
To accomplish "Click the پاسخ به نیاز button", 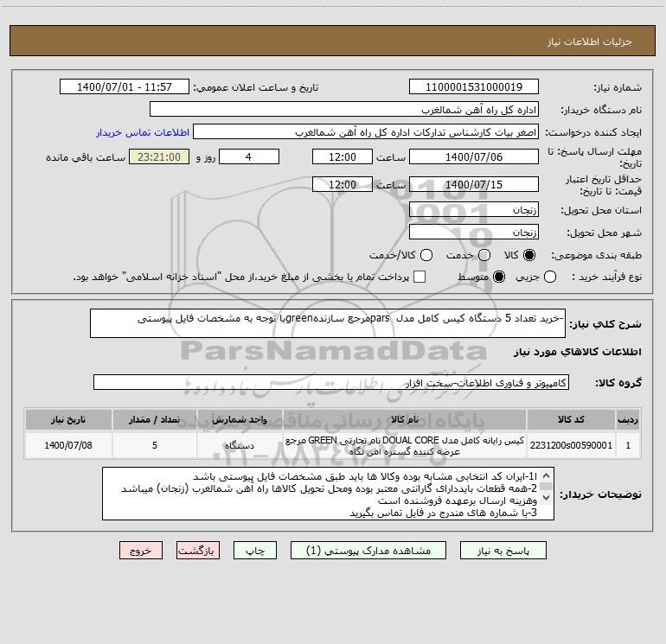I will (503, 551).
